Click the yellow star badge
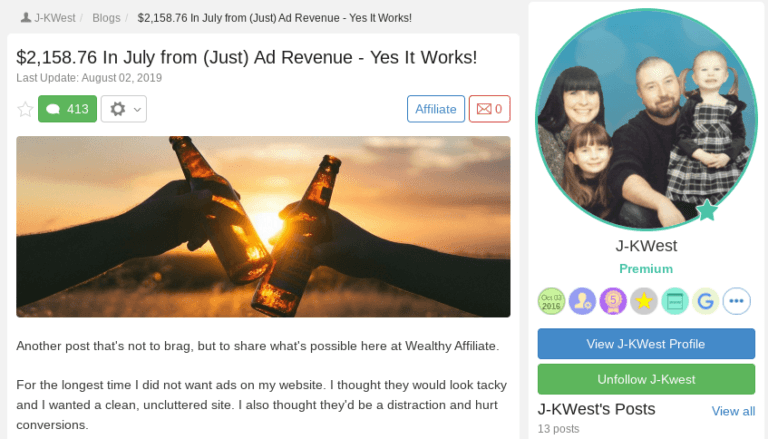The image size is (768, 439). pyautogui.click(x=644, y=301)
